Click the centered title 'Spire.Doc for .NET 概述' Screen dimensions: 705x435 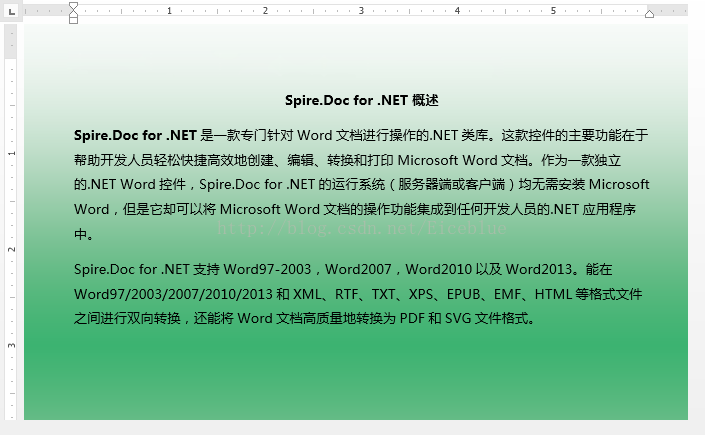point(361,100)
